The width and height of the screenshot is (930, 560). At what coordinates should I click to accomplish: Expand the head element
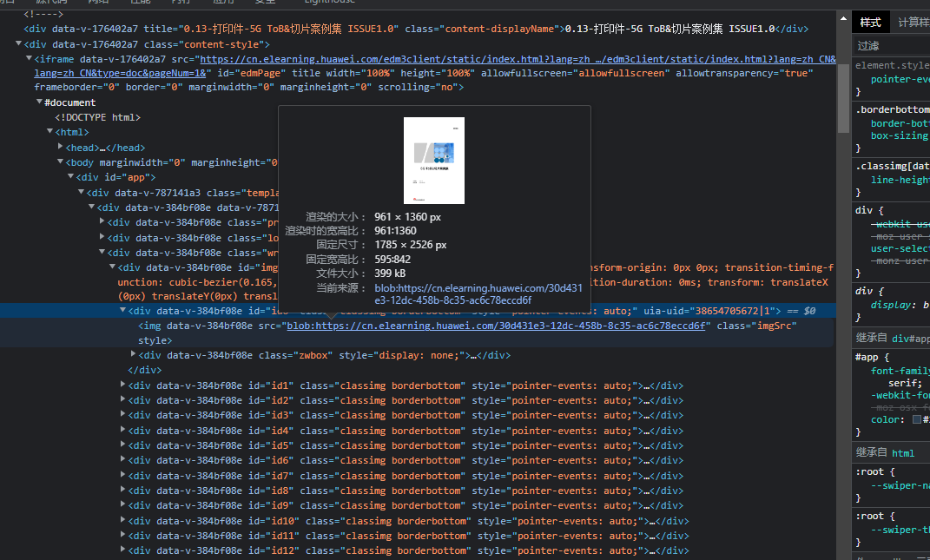coord(60,148)
